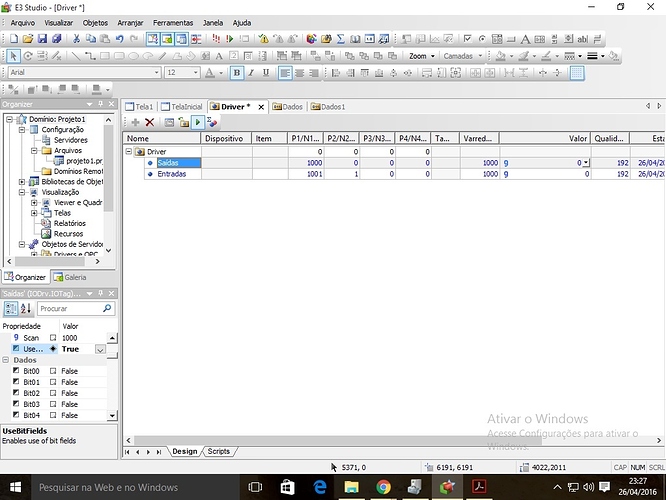Image resolution: width=666 pixels, height=500 pixels.
Task: Click the red X delete tag icon
Action: (150, 123)
